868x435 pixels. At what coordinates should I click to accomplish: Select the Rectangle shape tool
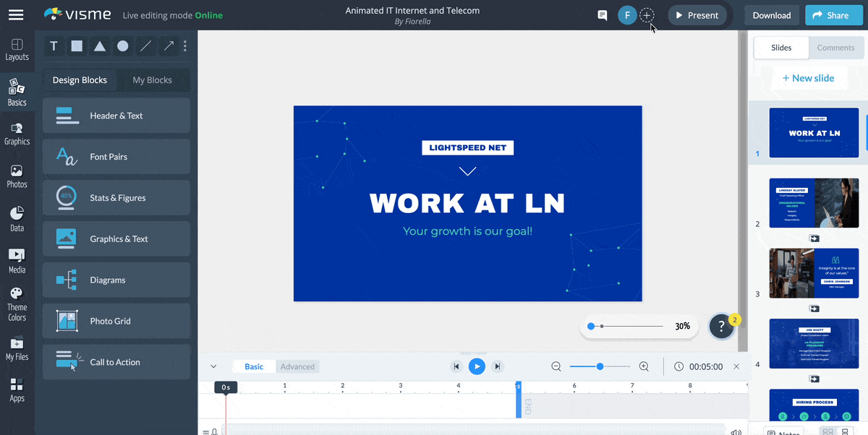(77, 46)
